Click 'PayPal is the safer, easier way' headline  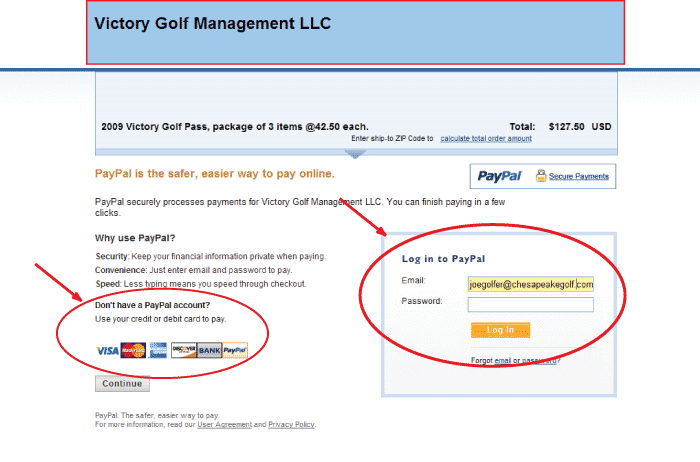pyautogui.click(x=215, y=174)
